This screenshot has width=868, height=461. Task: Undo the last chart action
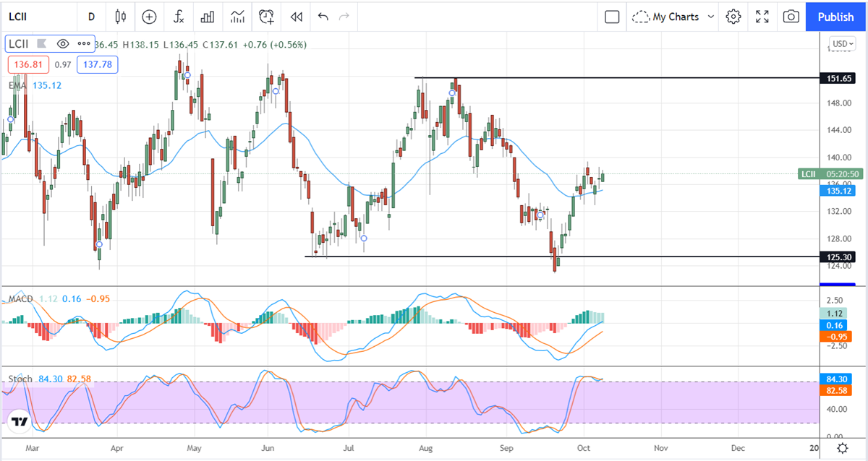(323, 16)
